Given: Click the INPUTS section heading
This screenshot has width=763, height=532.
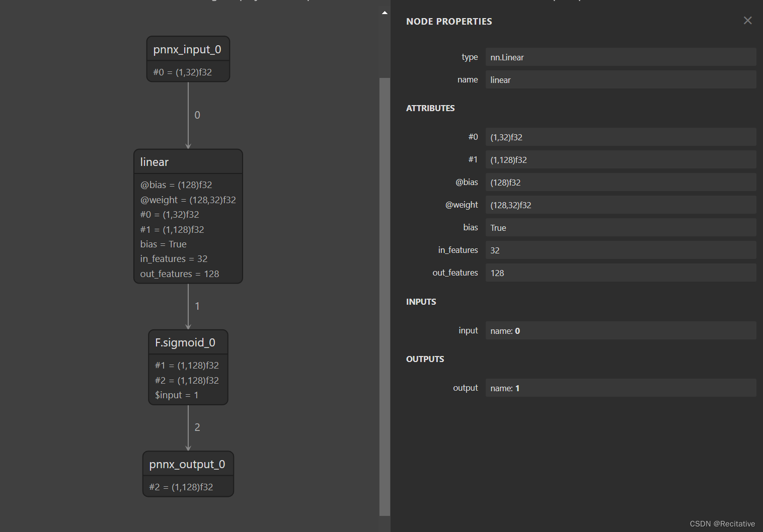Looking at the screenshot, I should (421, 302).
